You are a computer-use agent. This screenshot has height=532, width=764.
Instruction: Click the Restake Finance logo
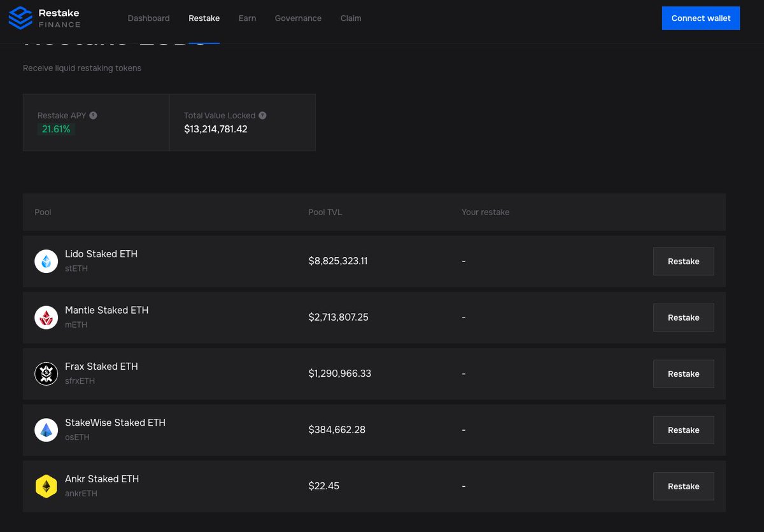coord(45,18)
